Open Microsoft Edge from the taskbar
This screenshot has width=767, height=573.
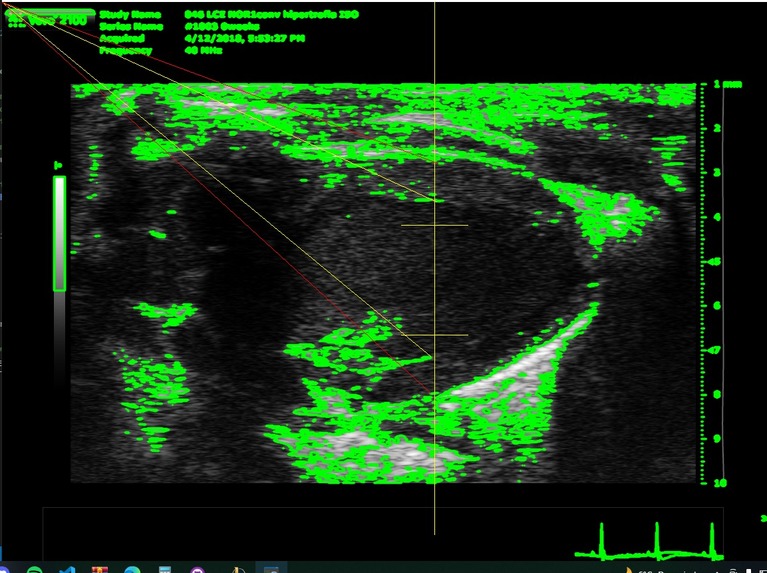click(132, 570)
